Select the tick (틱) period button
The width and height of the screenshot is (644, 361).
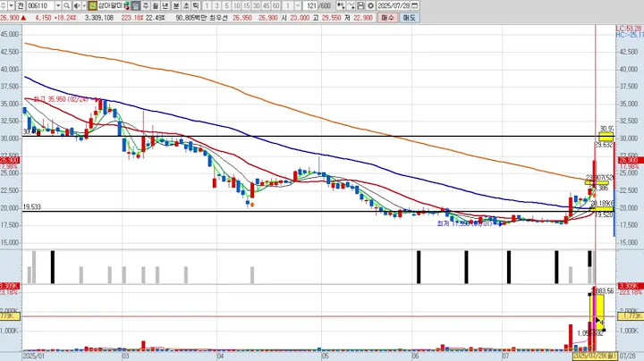pos(196,5)
